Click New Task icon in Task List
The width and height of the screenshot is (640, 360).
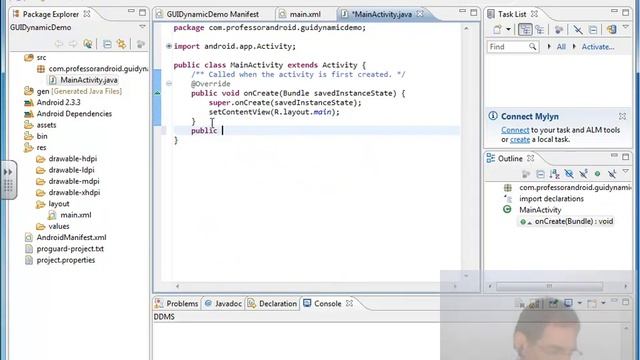(497, 29)
